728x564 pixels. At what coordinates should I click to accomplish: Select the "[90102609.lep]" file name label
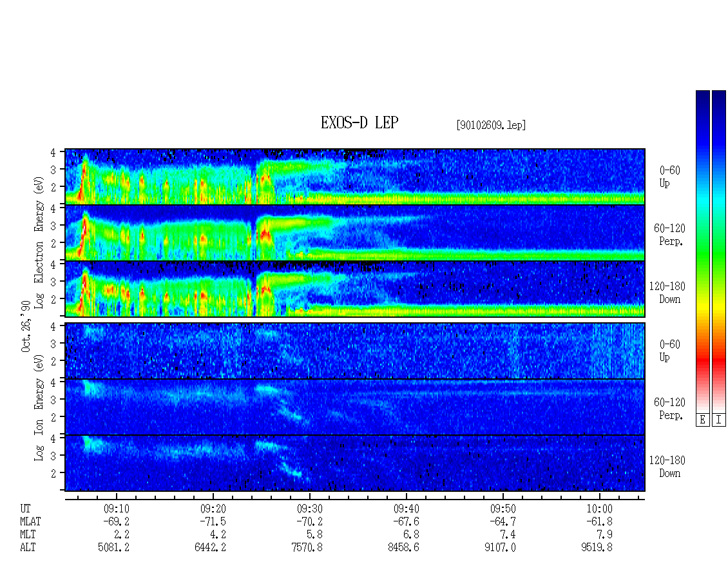coord(491,125)
